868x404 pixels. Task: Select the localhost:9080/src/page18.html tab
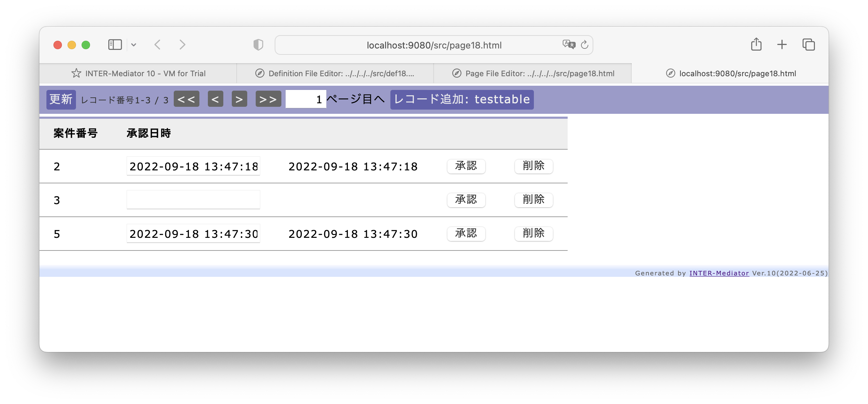click(730, 73)
